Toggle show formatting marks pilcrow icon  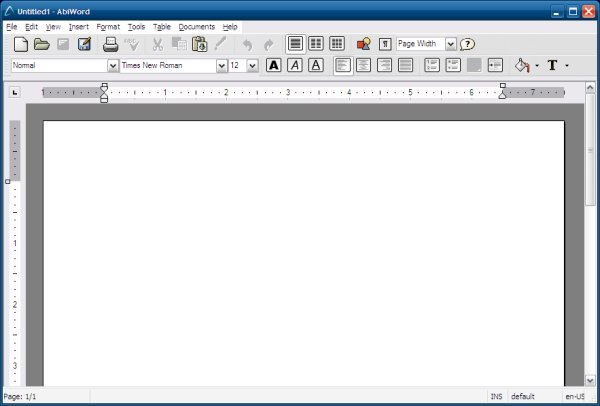(385, 44)
